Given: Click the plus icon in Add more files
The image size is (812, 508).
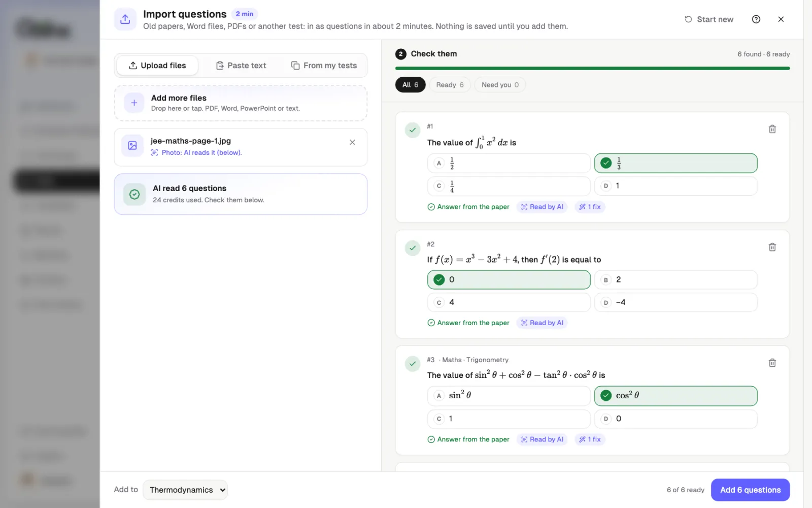Looking at the screenshot, I should [134, 103].
